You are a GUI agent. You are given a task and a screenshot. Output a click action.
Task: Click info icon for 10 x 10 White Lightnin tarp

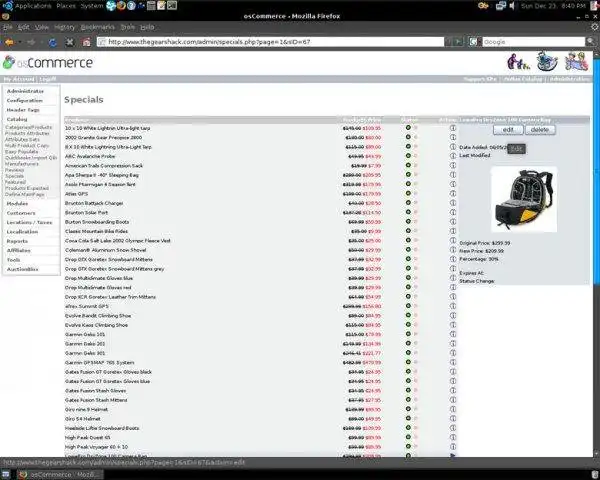453,128
